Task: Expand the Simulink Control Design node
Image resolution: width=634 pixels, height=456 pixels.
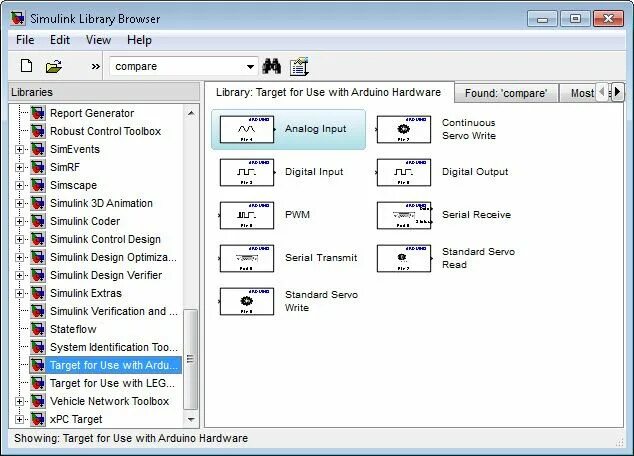Action: [19, 239]
